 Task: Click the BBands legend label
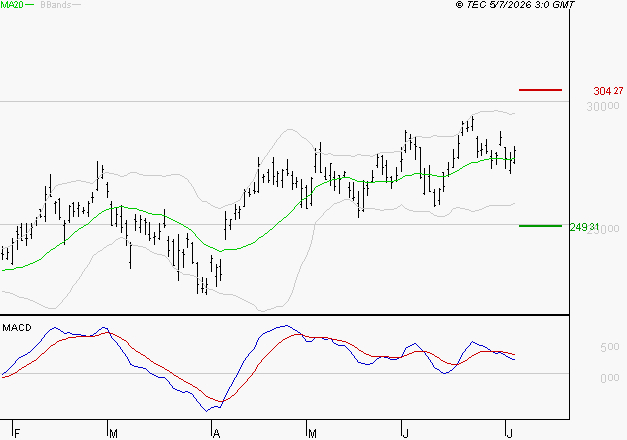[x=56, y=5]
